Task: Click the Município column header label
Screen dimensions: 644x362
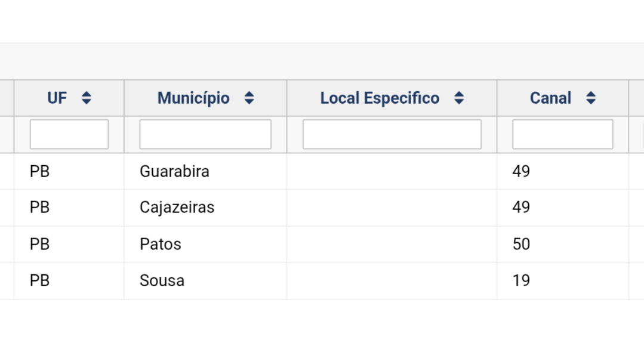Action: pyautogui.click(x=193, y=98)
